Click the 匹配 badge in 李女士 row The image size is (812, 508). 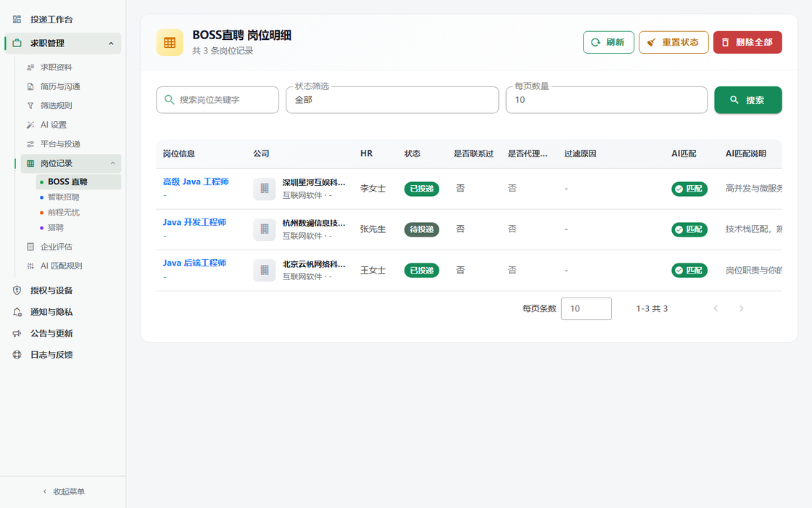coord(689,189)
